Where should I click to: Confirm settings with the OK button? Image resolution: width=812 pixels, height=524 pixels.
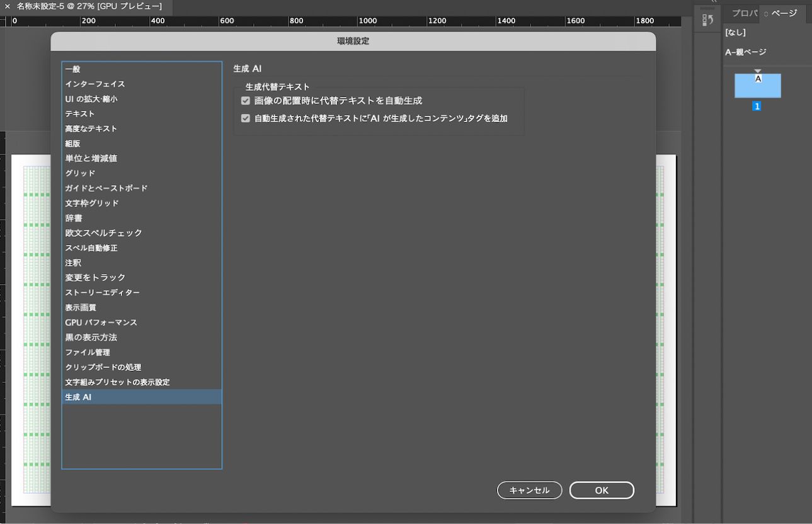tap(601, 490)
